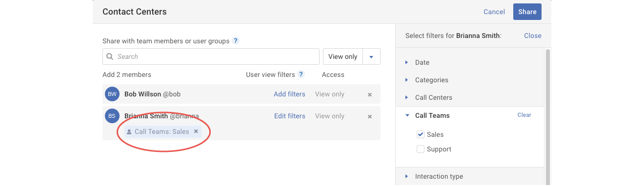Click the Call Teams: Sales chip label
Image resolution: width=644 pixels, height=186 pixels.
coord(161,131)
